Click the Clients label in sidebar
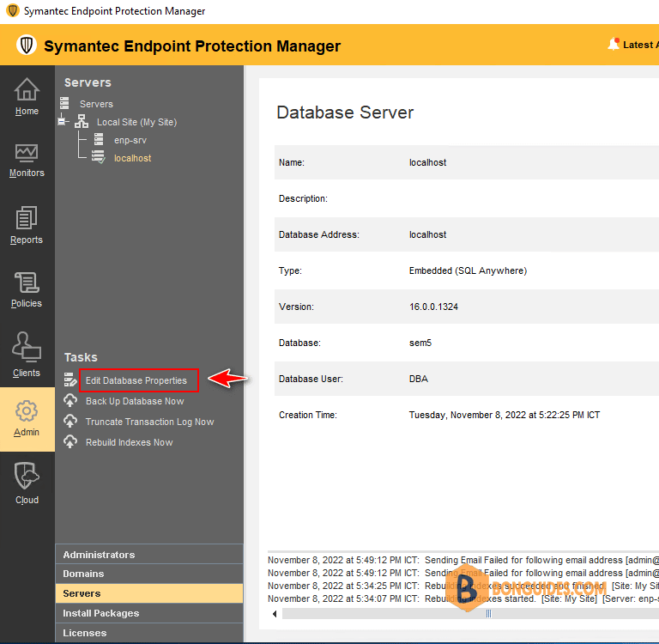The width and height of the screenshot is (659, 644). click(x=27, y=373)
